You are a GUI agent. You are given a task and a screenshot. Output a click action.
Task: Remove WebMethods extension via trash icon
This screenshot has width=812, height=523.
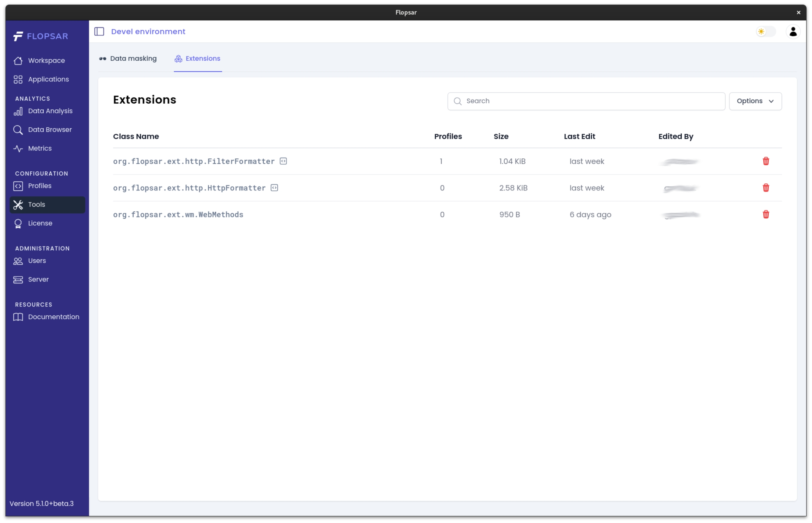[765, 214]
